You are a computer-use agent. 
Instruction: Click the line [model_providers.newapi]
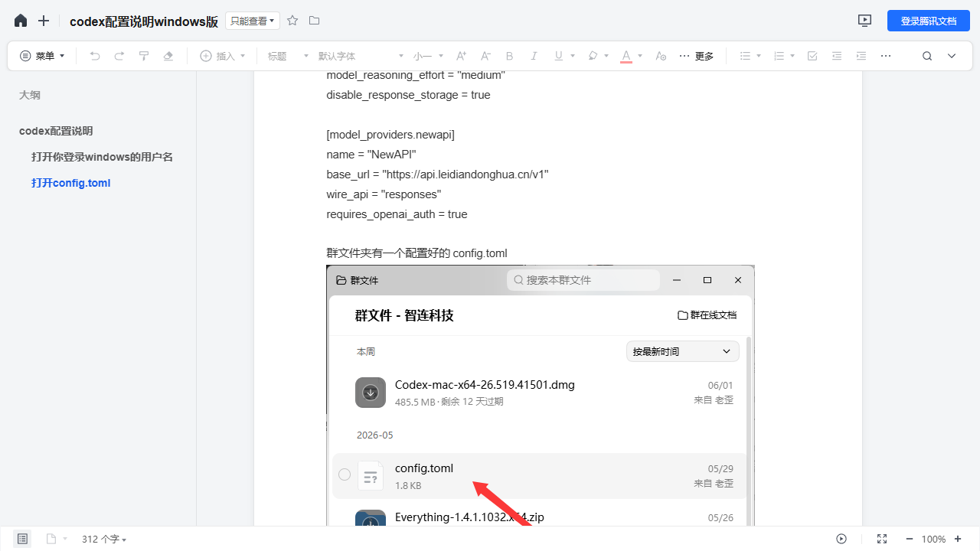390,135
